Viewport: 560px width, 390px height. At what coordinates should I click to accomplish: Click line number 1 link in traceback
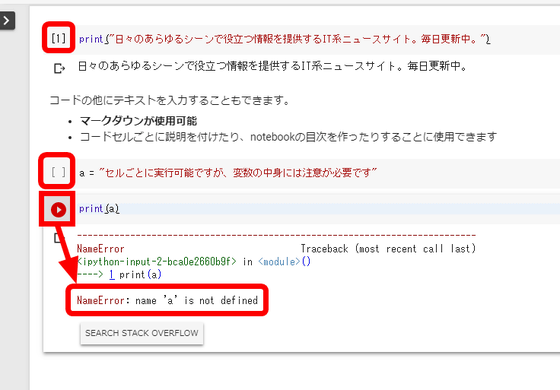112,274
